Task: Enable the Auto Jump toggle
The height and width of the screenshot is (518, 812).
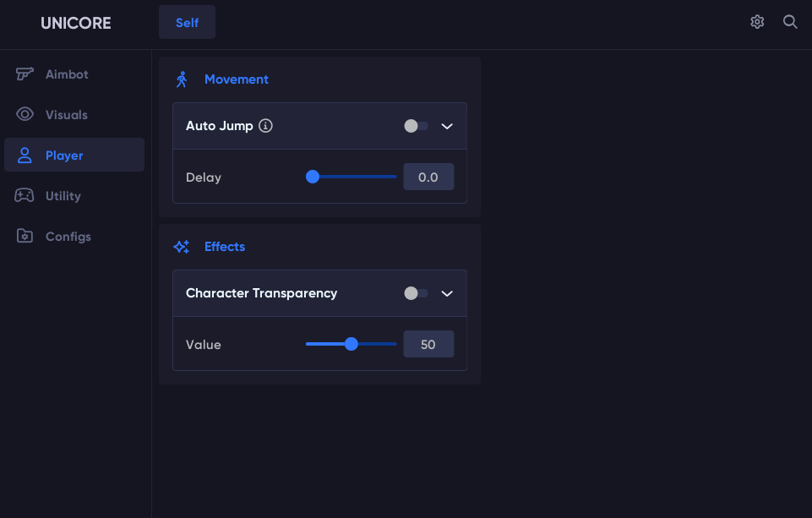Action: coord(416,126)
